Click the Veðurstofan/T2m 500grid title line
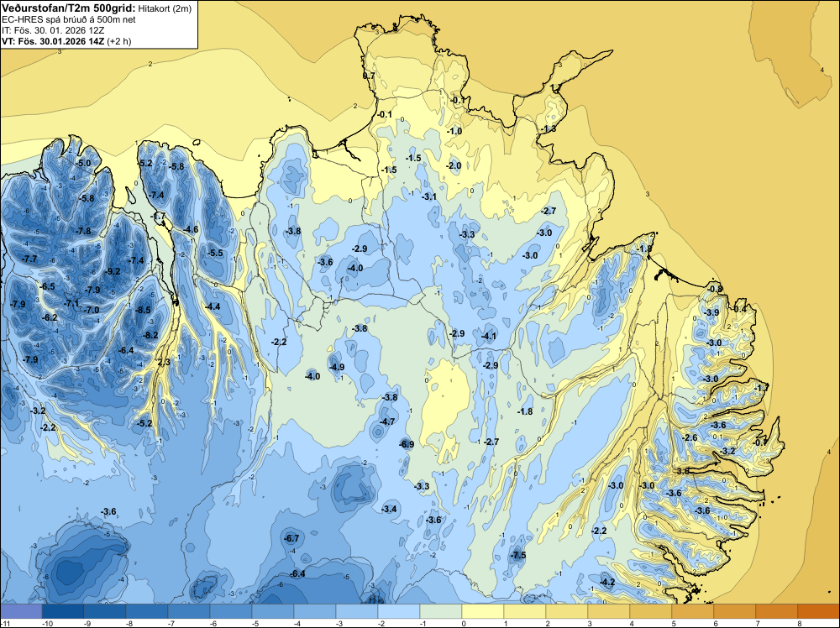The image size is (840, 628). pos(97,8)
